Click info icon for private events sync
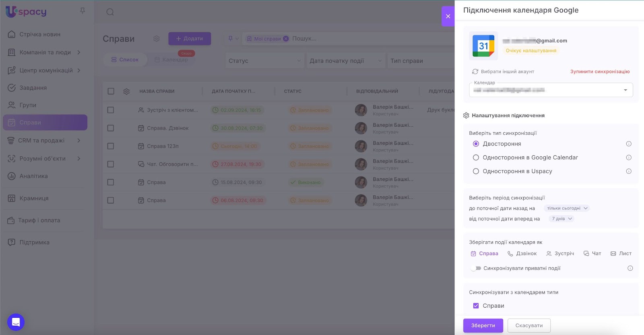 630,268
